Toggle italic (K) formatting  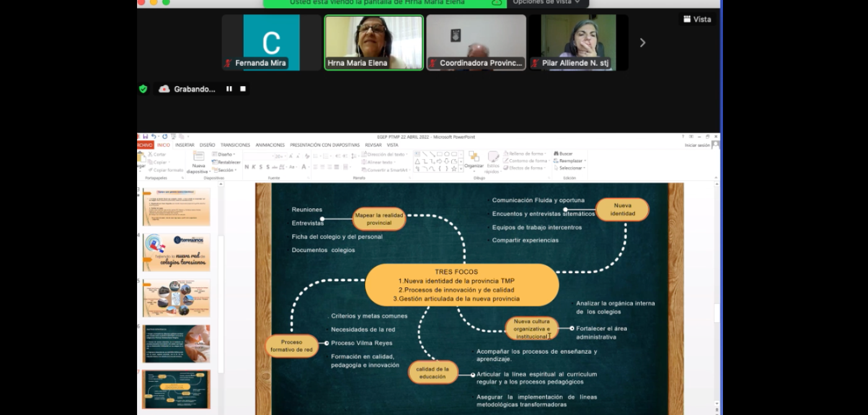point(253,167)
